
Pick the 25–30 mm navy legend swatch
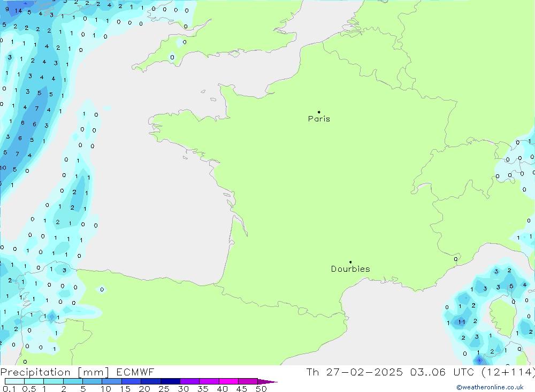pos(170,381)
